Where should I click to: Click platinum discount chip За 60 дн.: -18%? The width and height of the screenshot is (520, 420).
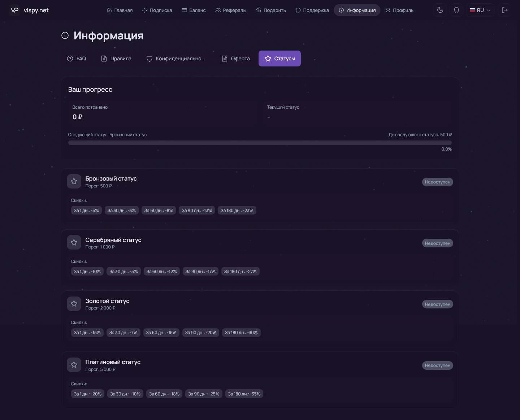pyautogui.click(x=164, y=394)
